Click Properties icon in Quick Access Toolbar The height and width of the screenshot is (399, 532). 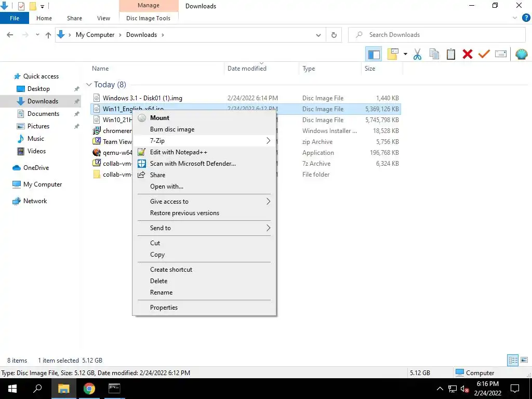click(21, 6)
